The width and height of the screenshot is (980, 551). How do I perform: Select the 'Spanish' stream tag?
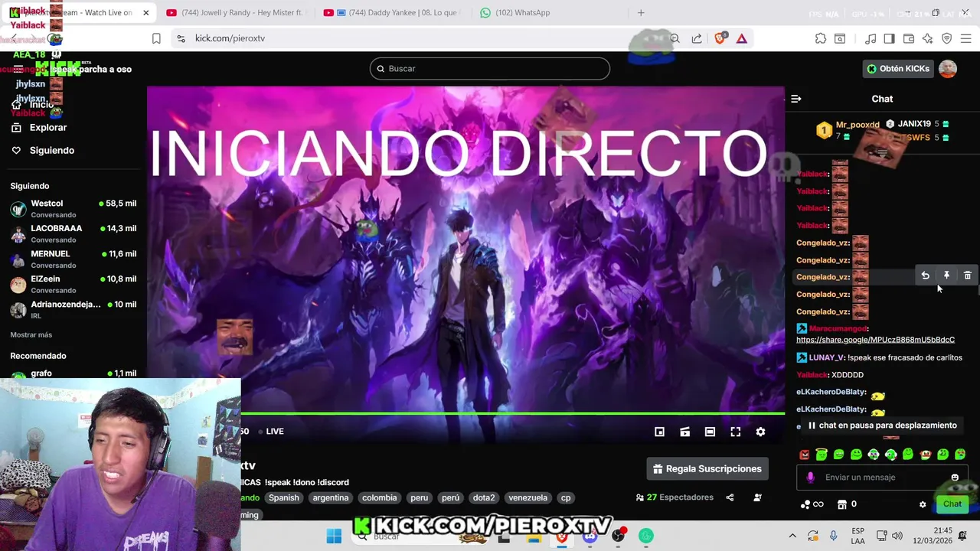(283, 497)
